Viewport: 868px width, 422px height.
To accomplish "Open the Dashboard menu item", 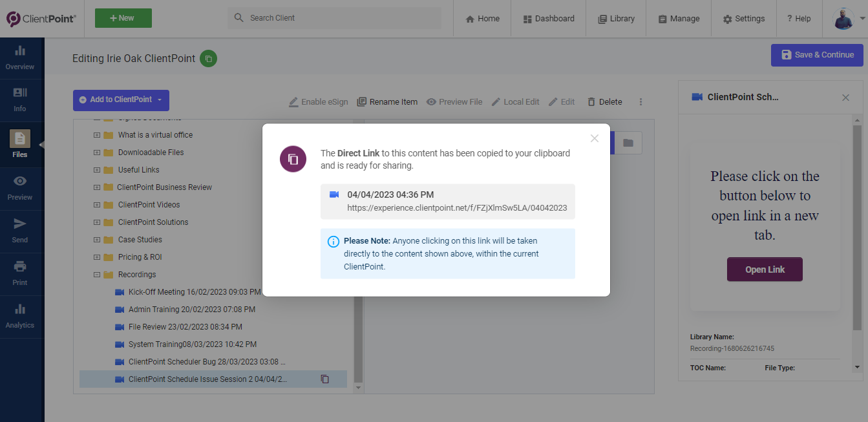I will (x=548, y=19).
